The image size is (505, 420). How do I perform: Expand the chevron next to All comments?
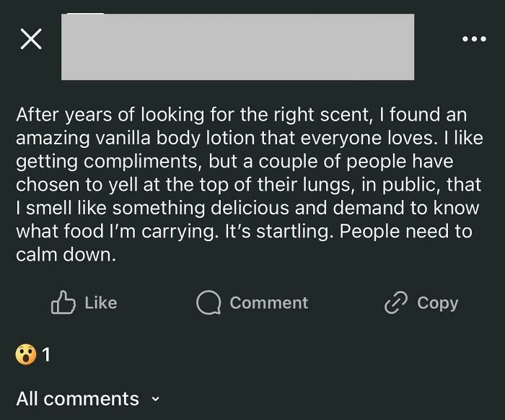[x=156, y=399]
